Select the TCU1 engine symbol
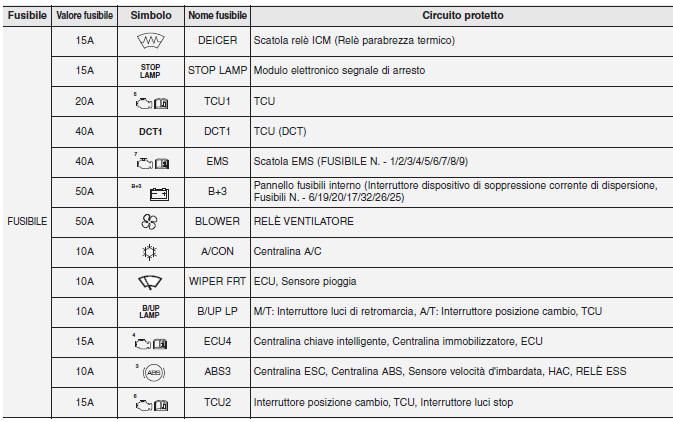Viewport: 673px width, 422px height. [x=150, y=101]
